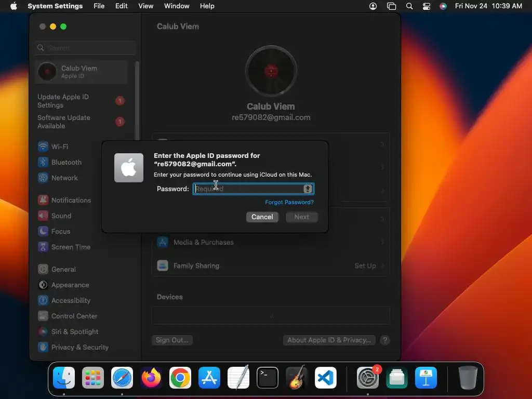Launch Keynote from the Dock
This screenshot has height=399, width=532.
click(x=426, y=378)
